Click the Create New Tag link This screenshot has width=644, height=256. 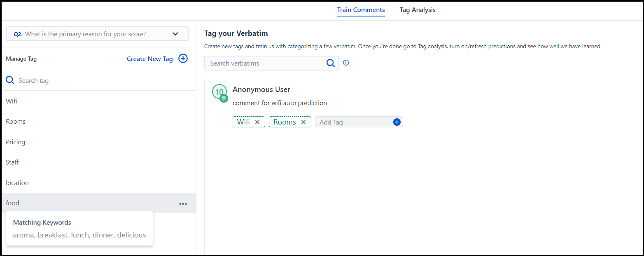pyautogui.click(x=149, y=59)
